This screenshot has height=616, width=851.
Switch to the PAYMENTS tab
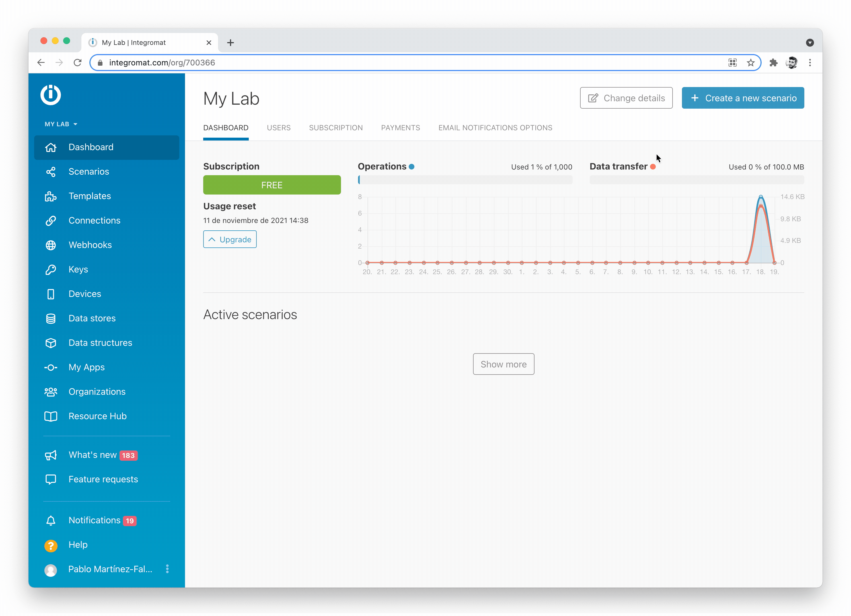pos(400,128)
